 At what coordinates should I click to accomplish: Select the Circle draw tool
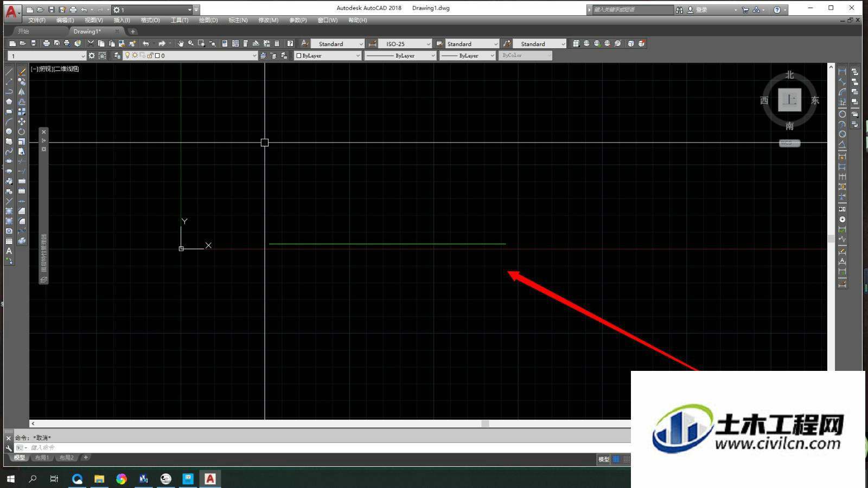point(9,131)
